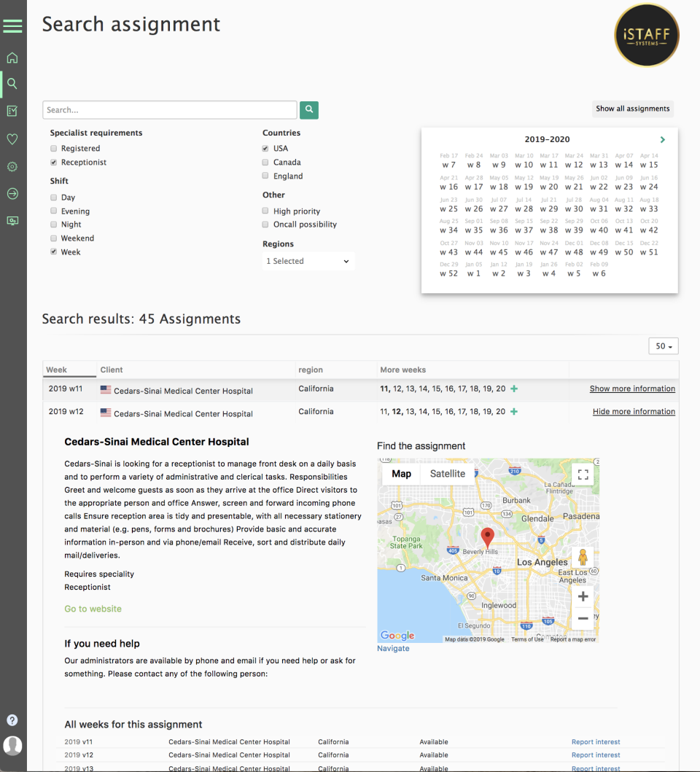Click 2019 w12 assignment row week cell
This screenshot has width=700, height=772.
[66, 411]
